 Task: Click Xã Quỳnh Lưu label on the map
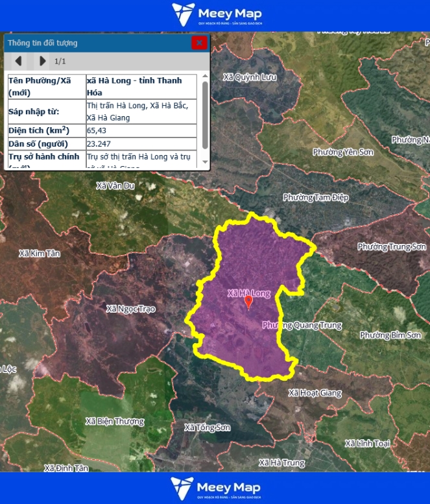pos(250,77)
